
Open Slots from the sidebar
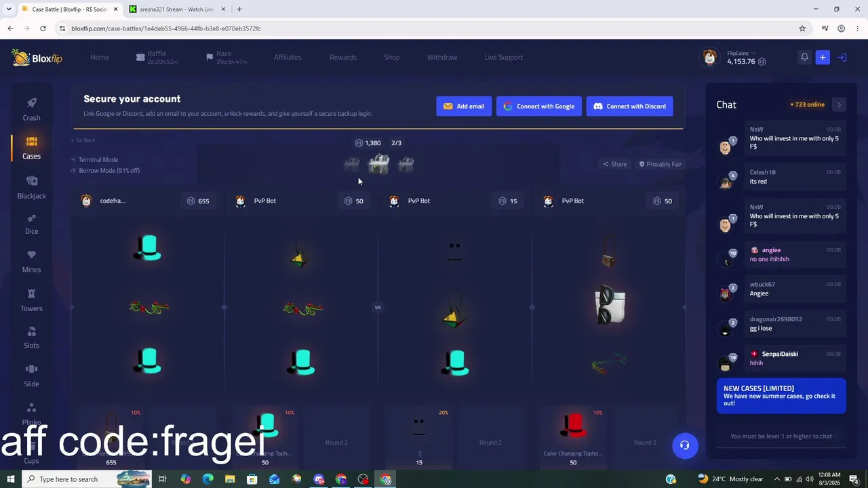pyautogui.click(x=31, y=338)
